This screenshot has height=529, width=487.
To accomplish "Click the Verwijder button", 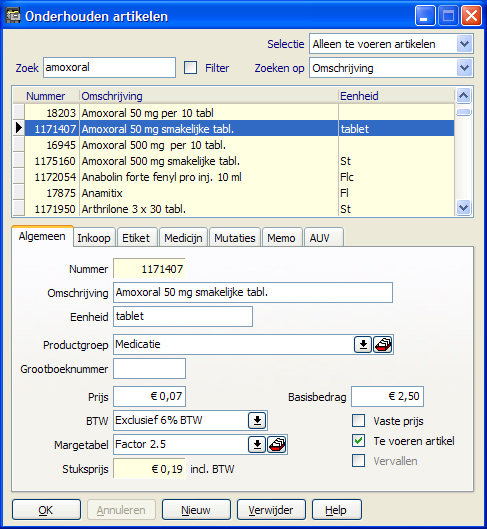I will click(x=271, y=510).
